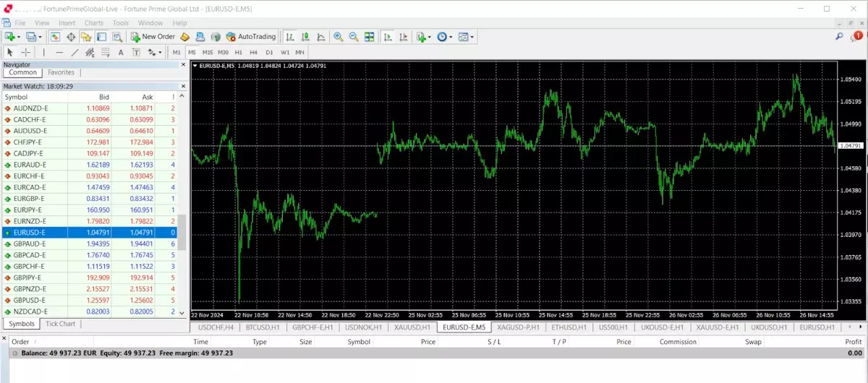Select the Fibonacci retracement tool
Image resolution: width=868 pixels, height=383 pixels.
[106, 52]
